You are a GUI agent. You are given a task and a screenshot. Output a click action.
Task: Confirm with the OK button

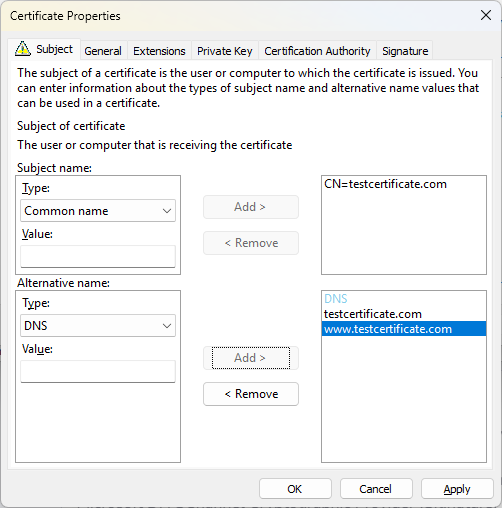pyautogui.click(x=295, y=489)
